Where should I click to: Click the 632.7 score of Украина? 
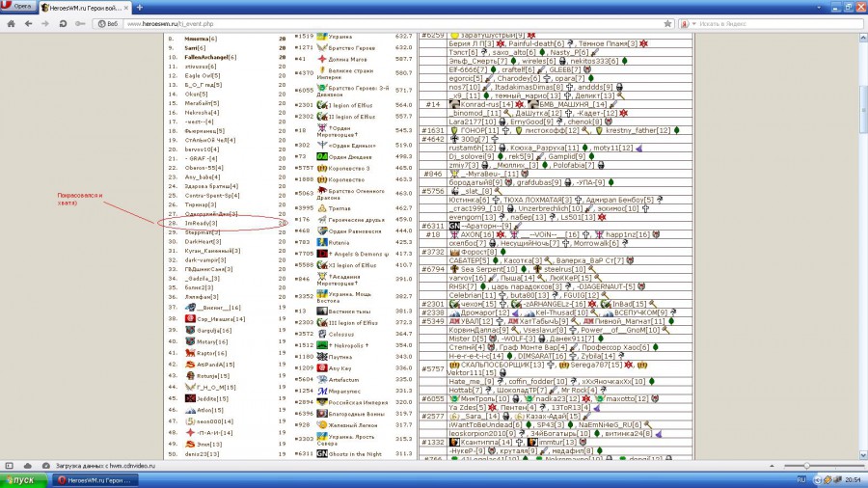(403, 36)
